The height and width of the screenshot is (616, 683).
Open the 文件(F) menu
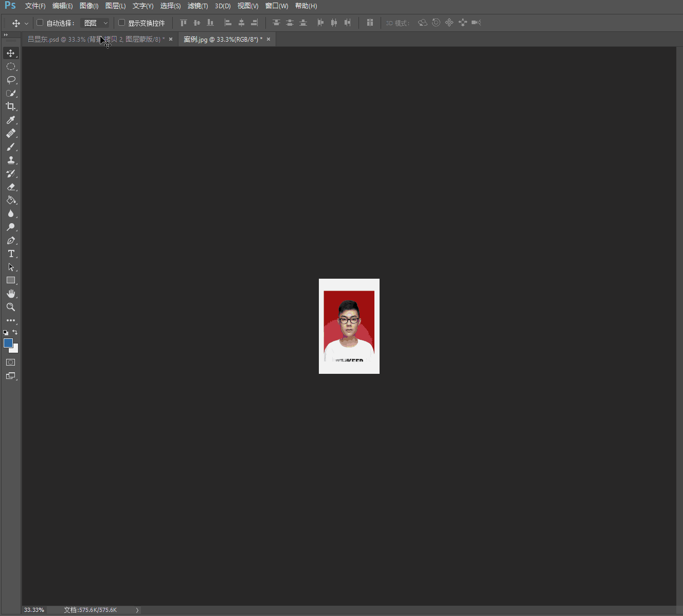pyautogui.click(x=35, y=6)
